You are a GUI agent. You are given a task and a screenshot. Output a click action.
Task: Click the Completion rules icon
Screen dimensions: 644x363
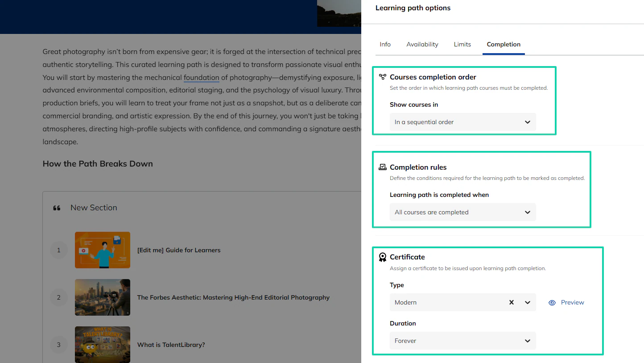pyautogui.click(x=383, y=167)
